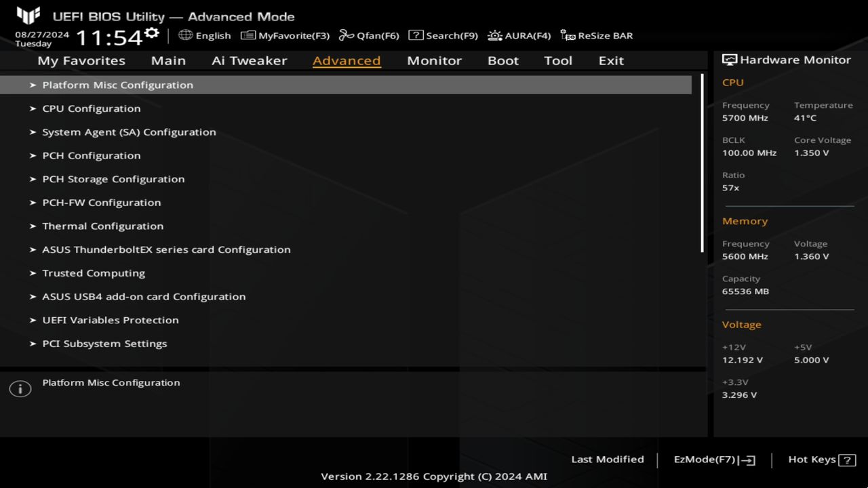This screenshot has width=868, height=488.
Task: Click the 100.00 MHz BCLK value
Action: point(749,153)
